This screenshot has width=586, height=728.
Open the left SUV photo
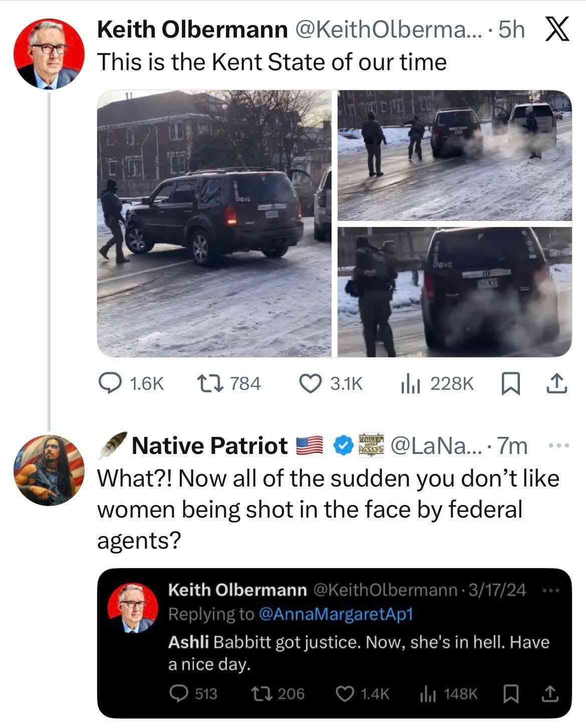pyautogui.click(x=214, y=223)
